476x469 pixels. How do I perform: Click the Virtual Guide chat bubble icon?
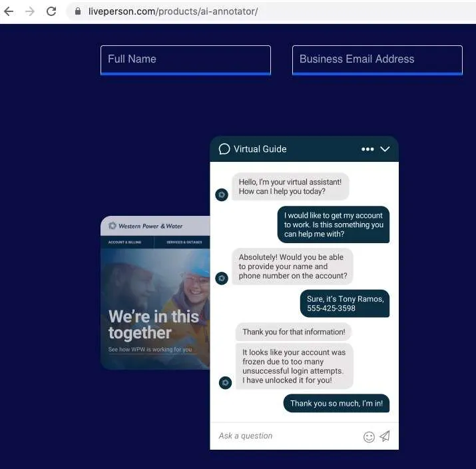tap(224, 149)
